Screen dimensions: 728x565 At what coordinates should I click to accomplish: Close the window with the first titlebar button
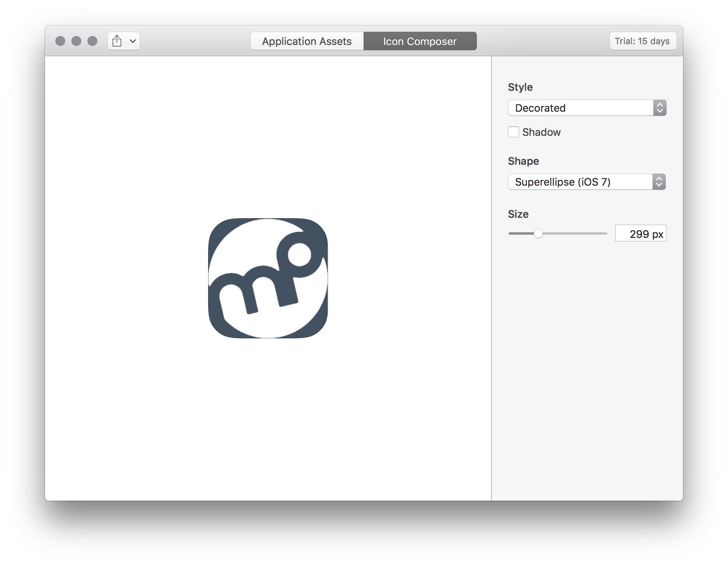(60, 41)
